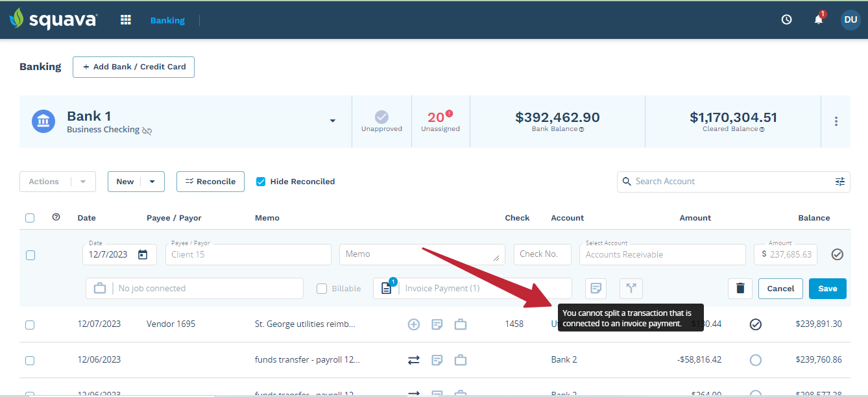This screenshot has width=868, height=397.
Task: Sort by the Amount column header
Action: click(695, 218)
